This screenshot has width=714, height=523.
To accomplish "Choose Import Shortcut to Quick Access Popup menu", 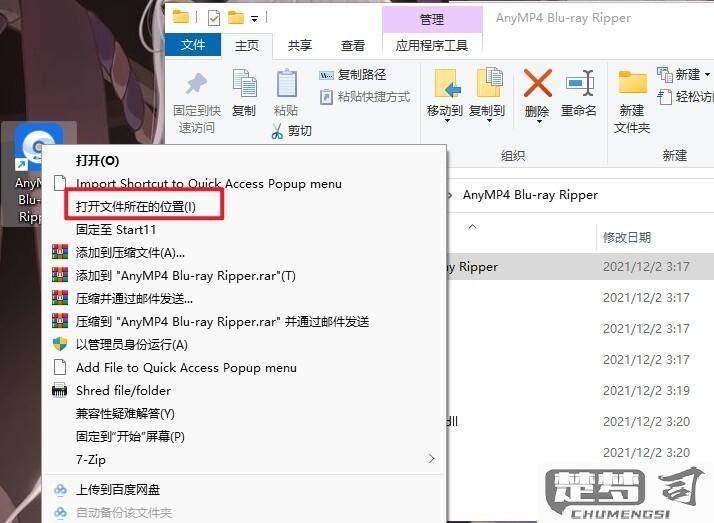I will pyautogui.click(x=245, y=184).
